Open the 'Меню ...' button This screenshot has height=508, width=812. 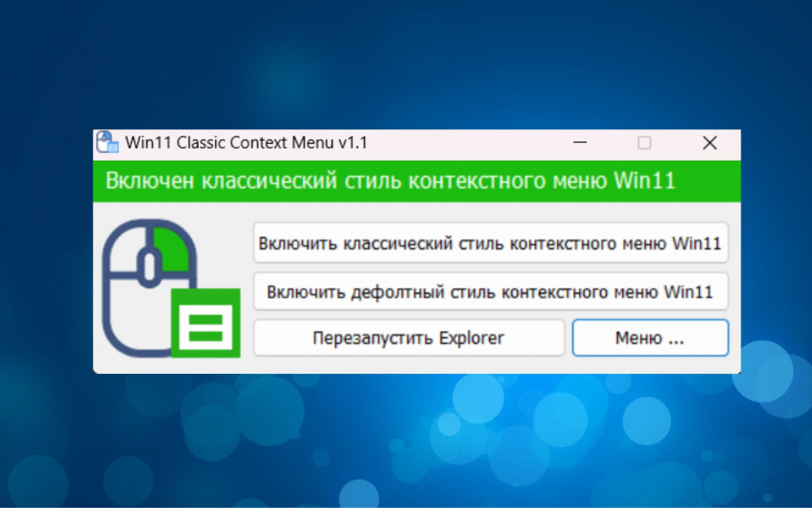pyautogui.click(x=650, y=338)
